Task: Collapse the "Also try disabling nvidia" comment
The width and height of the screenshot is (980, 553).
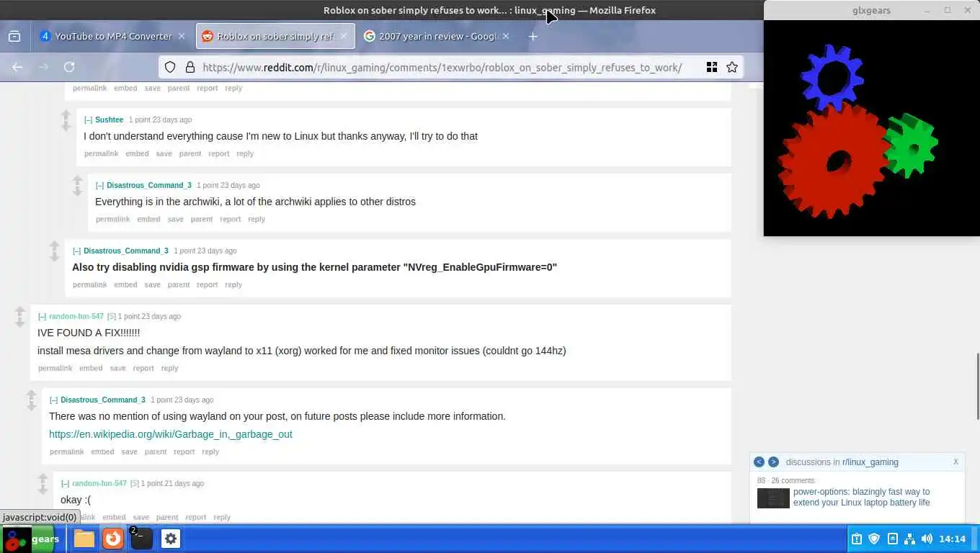Action: coord(76,251)
